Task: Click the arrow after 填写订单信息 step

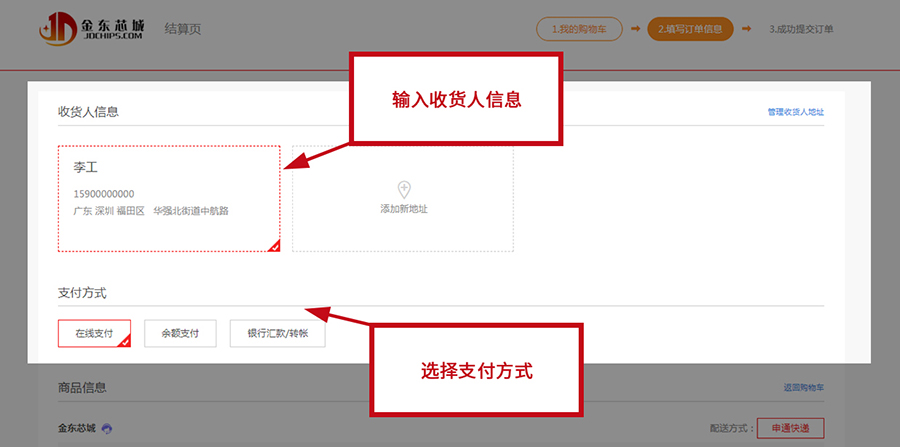Action: (x=746, y=28)
